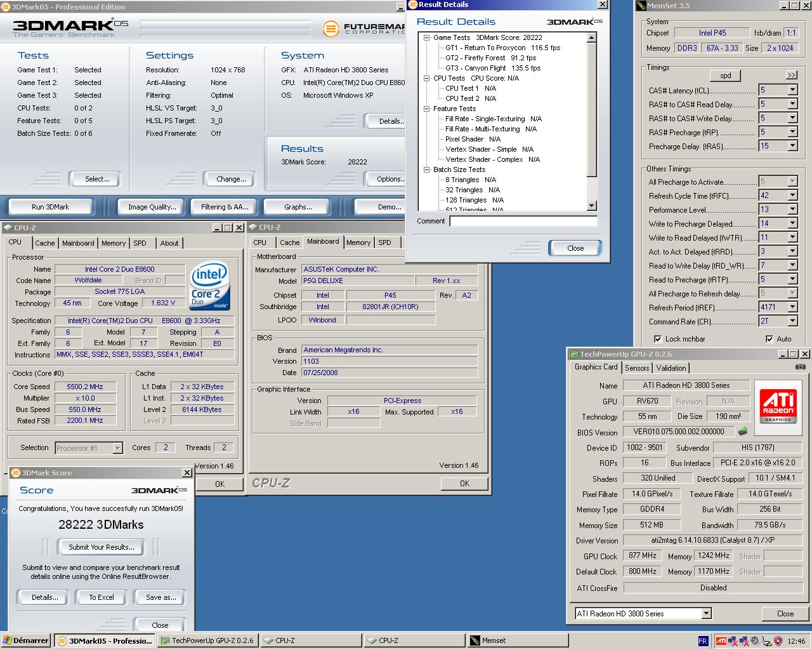Screen dimensions: 812x650
Task: Collapse the Feature Tests tree node
Action: click(x=427, y=109)
